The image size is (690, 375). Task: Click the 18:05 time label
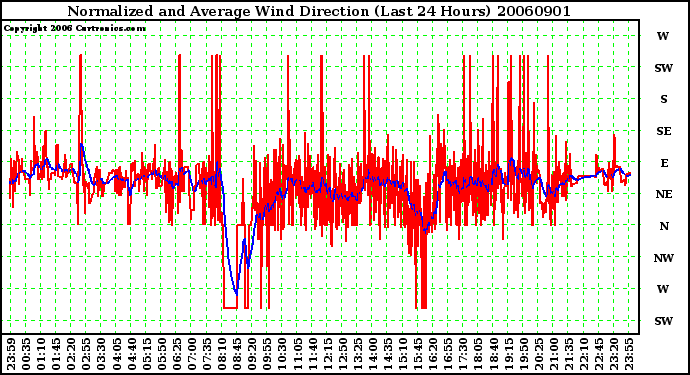(x=478, y=354)
